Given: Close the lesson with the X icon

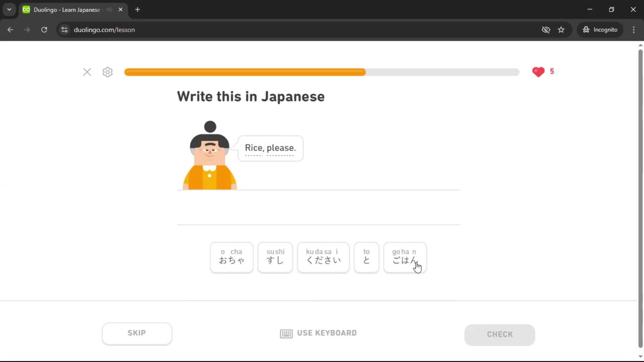Looking at the screenshot, I should click(87, 72).
